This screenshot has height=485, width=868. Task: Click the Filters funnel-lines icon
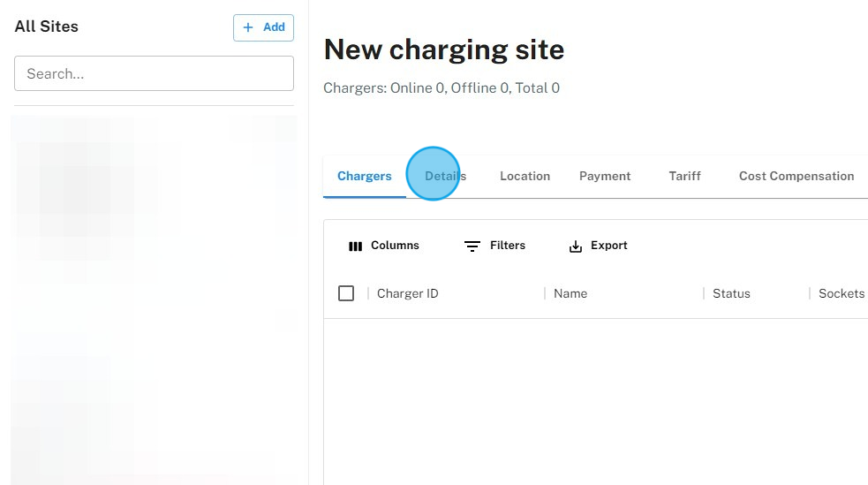pyautogui.click(x=472, y=246)
